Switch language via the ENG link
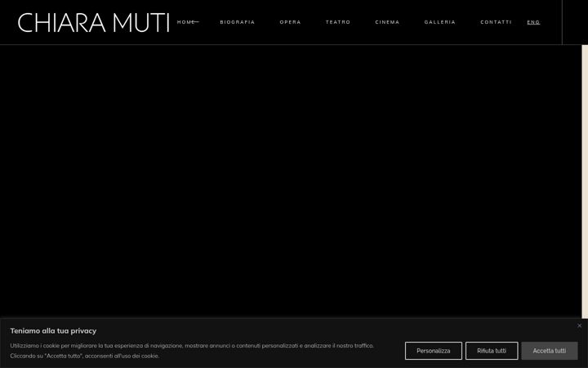Screen dimensions: 588x368 click(x=533, y=22)
